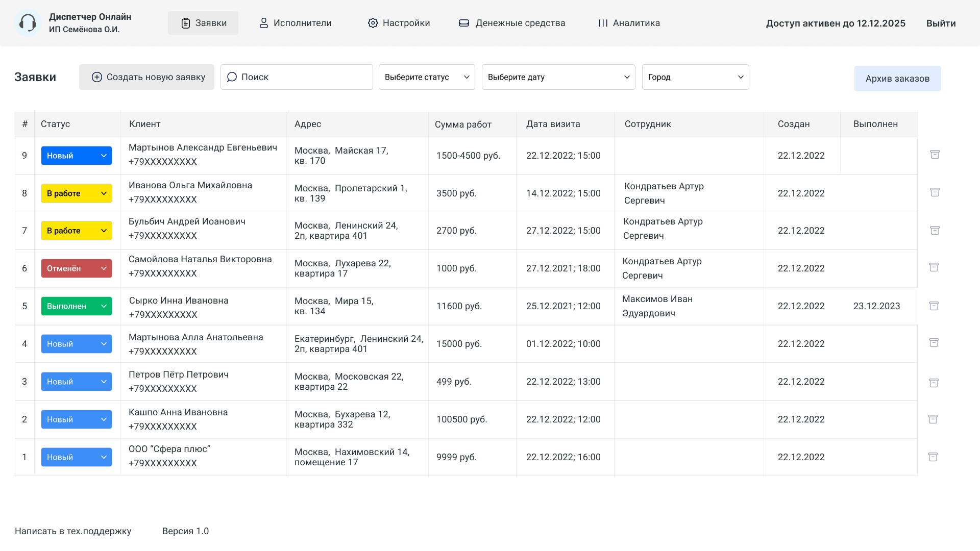Click archive icon in Бульбич Андрей row

pos(935,231)
